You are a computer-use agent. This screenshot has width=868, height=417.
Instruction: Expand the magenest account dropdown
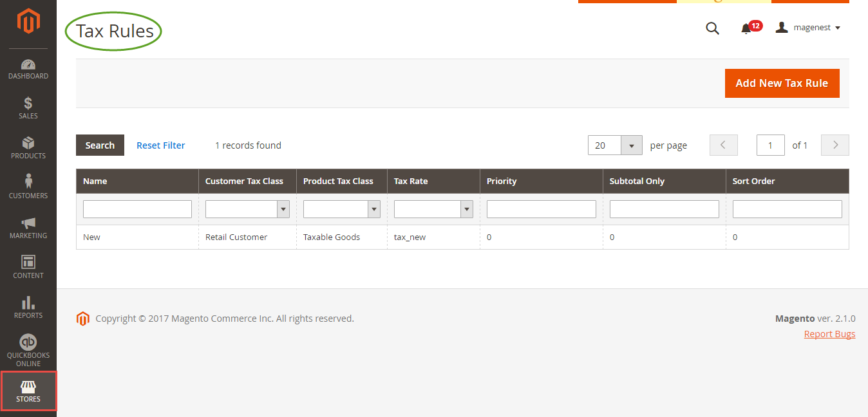[x=808, y=28]
